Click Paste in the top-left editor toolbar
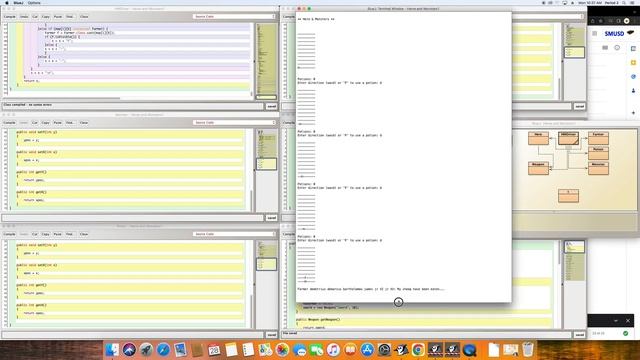The image size is (640, 360). point(58,17)
